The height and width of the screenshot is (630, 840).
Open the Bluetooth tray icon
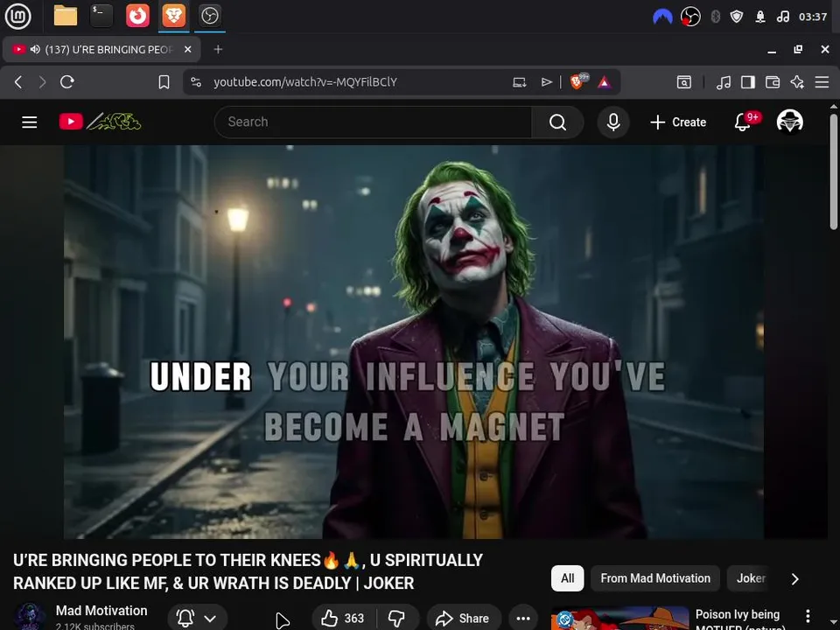(x=715, y=17)
